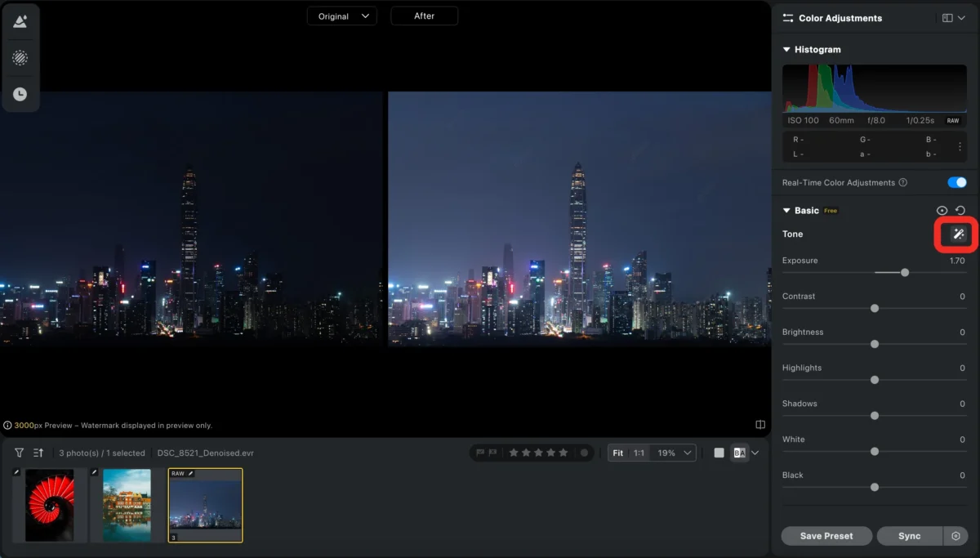Screen dimensions: 980x558
Task: Switch to the After view tab
Action: [x=424, y=15]
